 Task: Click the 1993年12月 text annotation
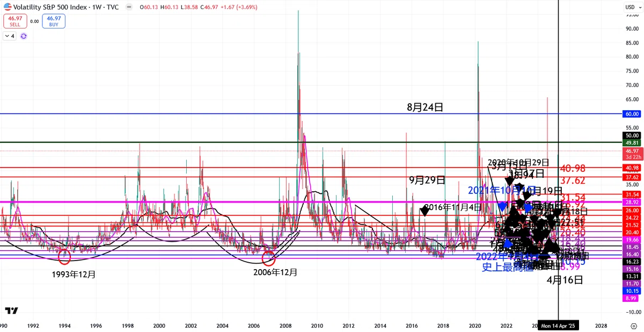pos(74,274)
